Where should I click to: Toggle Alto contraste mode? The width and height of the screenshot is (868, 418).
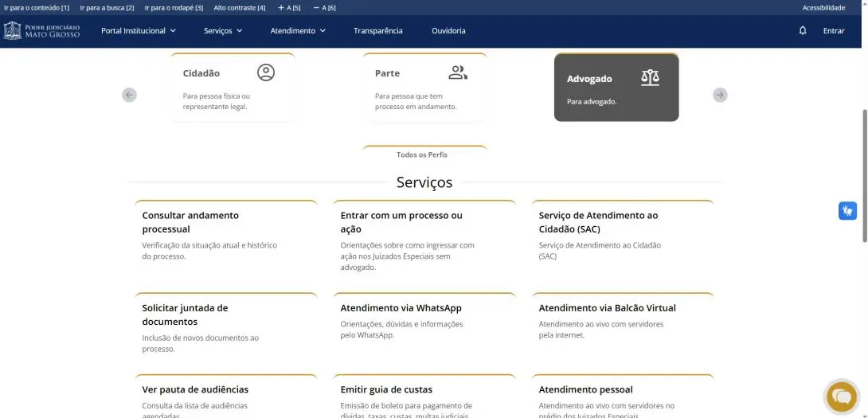(239, 8)
